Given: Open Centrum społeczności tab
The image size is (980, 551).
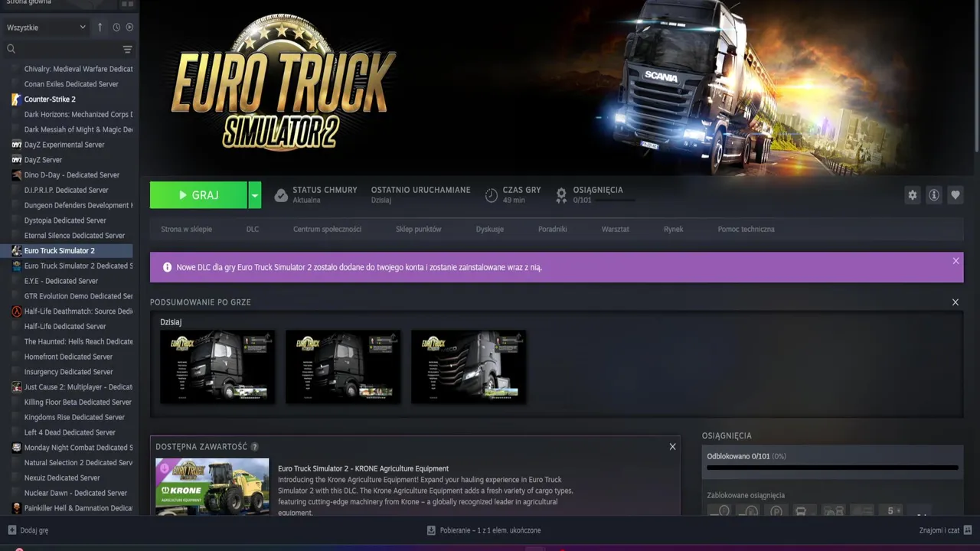Looking at the screenshot, I should click(327, 229).
